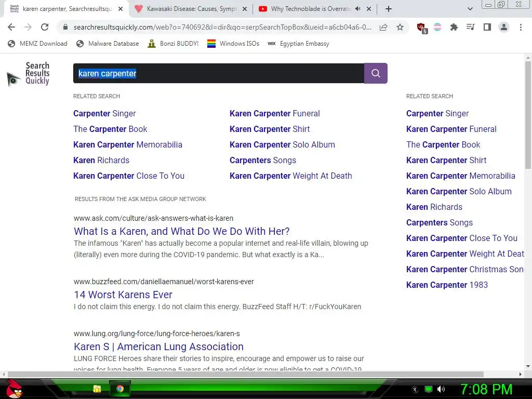
Task: Toggle the browser side panel
Action: pos(487,27)
